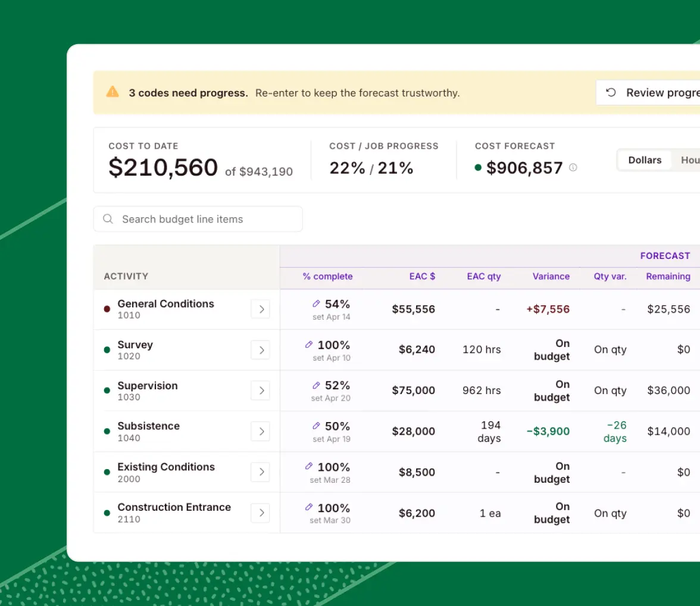The height and width of the screenshot is (606, 700).
Task: Click the status dot for General Conditions
Action: pos(107,309)
